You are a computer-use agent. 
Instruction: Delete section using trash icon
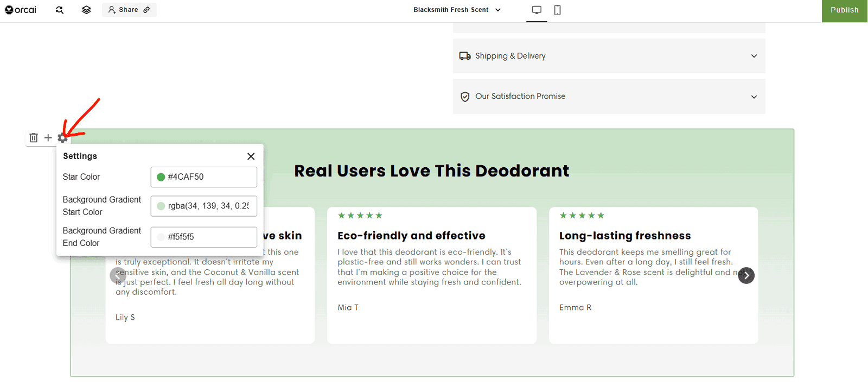pos(34,138)
